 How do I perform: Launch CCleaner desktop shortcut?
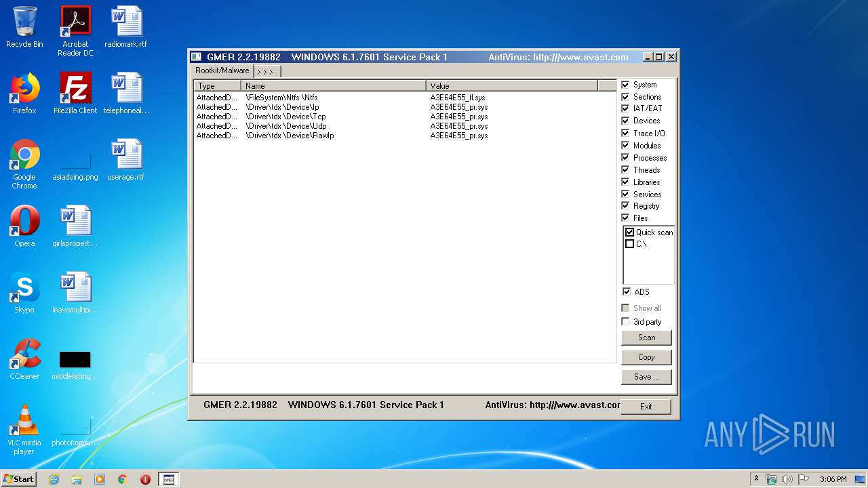click(x=24, y=359)
